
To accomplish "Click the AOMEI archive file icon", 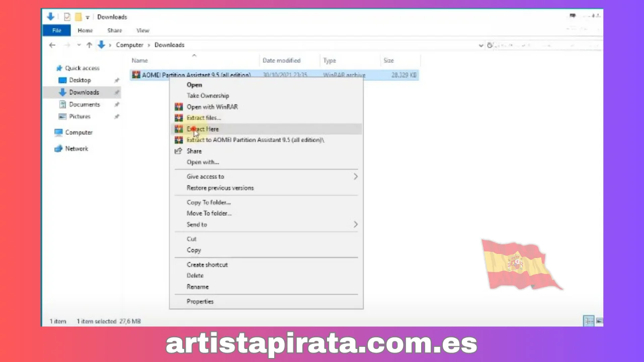I will click(136, 75).
